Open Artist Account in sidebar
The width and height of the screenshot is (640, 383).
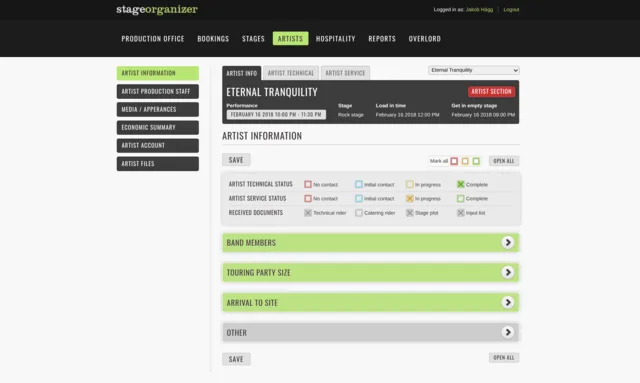pyautogui.click(x=158, y=145)
